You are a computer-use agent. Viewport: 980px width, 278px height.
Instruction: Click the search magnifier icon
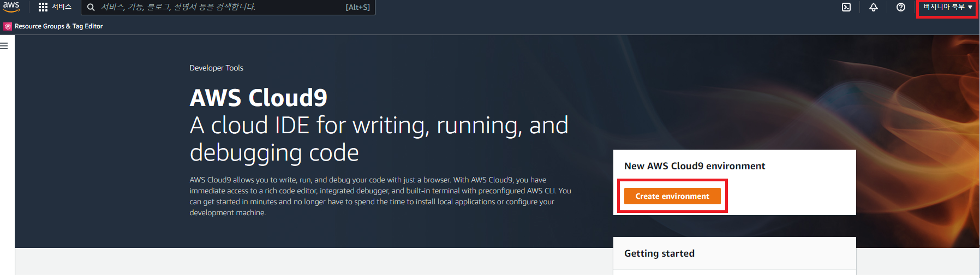pos(91,7)
